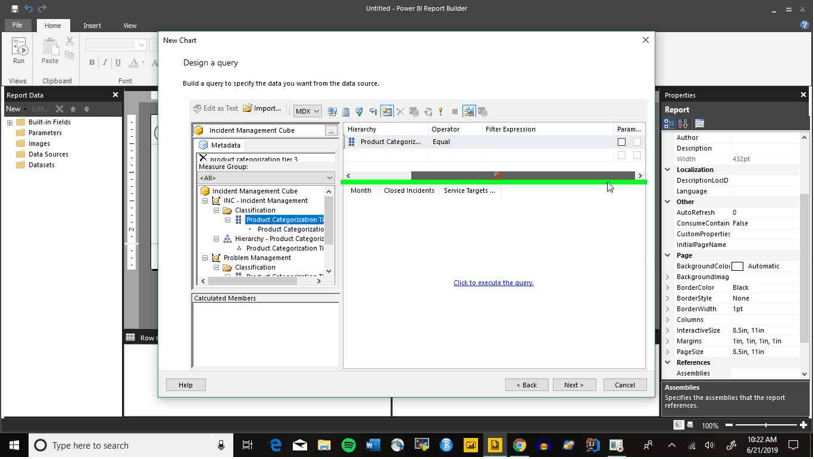
Task: Open Microsoft Edge from the taskbar
Action: pyautogui.click(x=275, y=446)
